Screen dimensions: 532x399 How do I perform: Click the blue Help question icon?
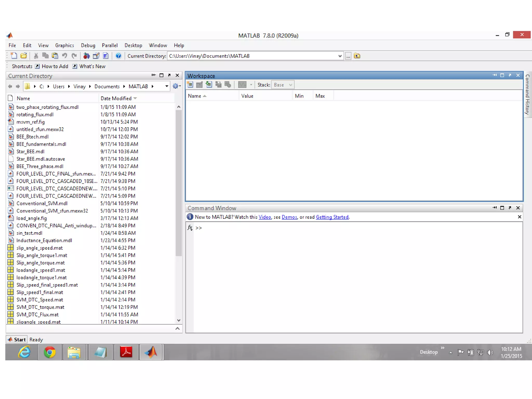click(x=118, y=56)
